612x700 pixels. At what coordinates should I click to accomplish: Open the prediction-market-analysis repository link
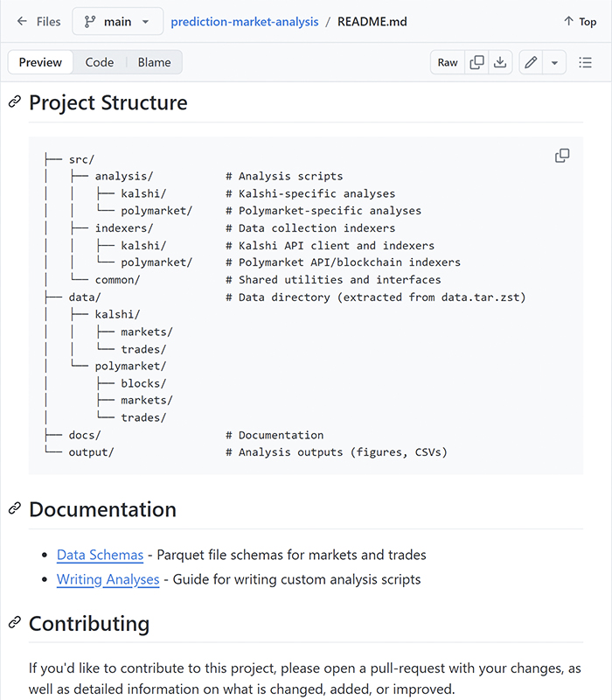pos(245,21)
